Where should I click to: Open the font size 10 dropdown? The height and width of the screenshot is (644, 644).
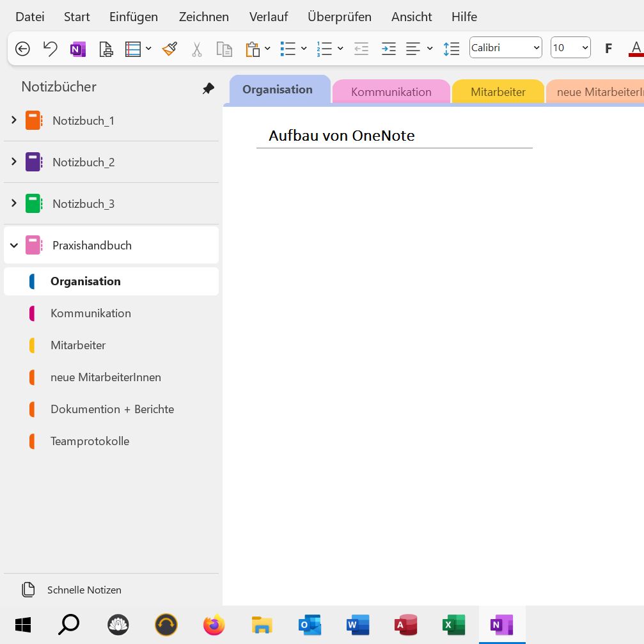point(570,47)
